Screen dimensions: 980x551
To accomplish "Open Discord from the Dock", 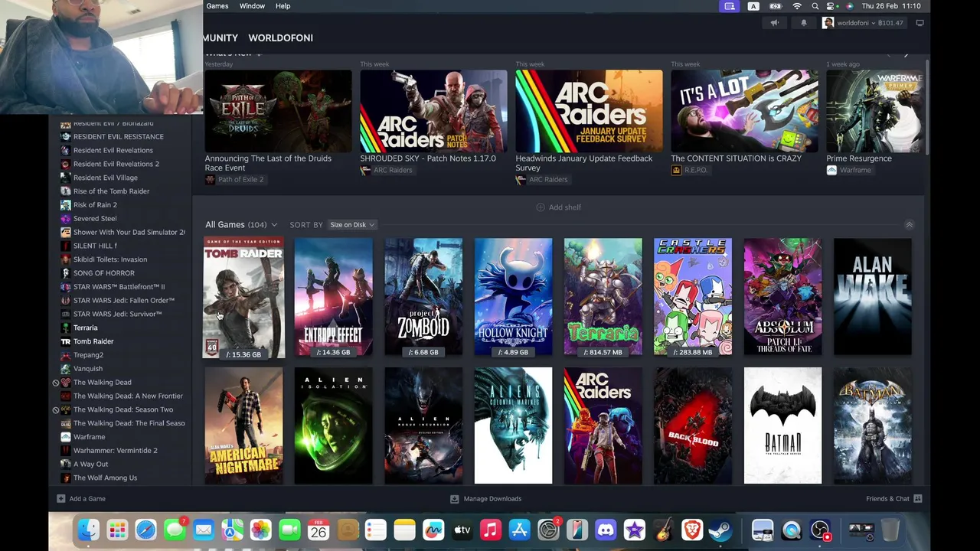I will pyautogui.click(x=606, y=530).
